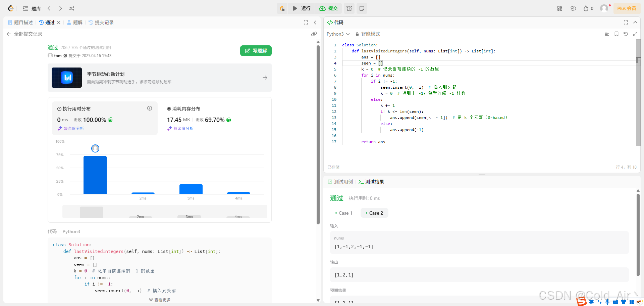
Task: Maximize the left panel fullscreen icon
Action: click(306, 23)
